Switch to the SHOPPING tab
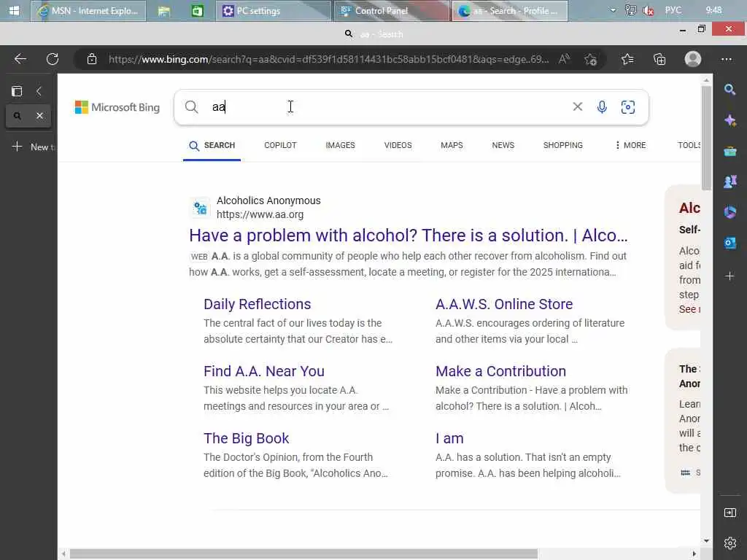Viewport: 747px width, 560px height. click(x=562, y=146)
